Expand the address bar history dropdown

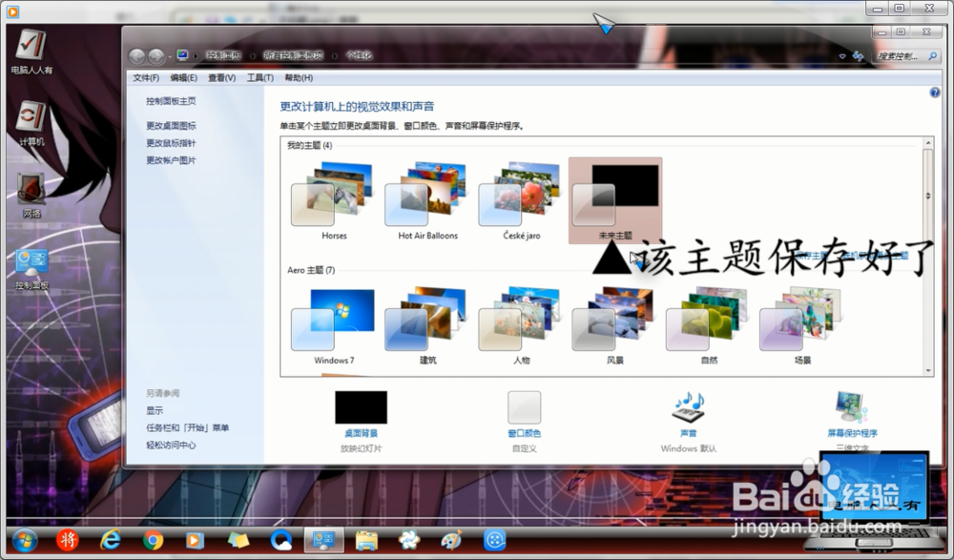click(x=842, y=56)
